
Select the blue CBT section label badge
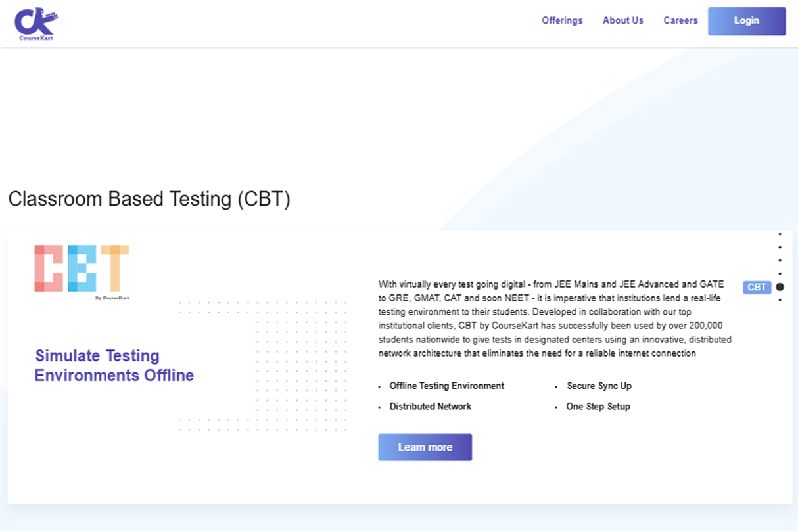tap(757, 287)
